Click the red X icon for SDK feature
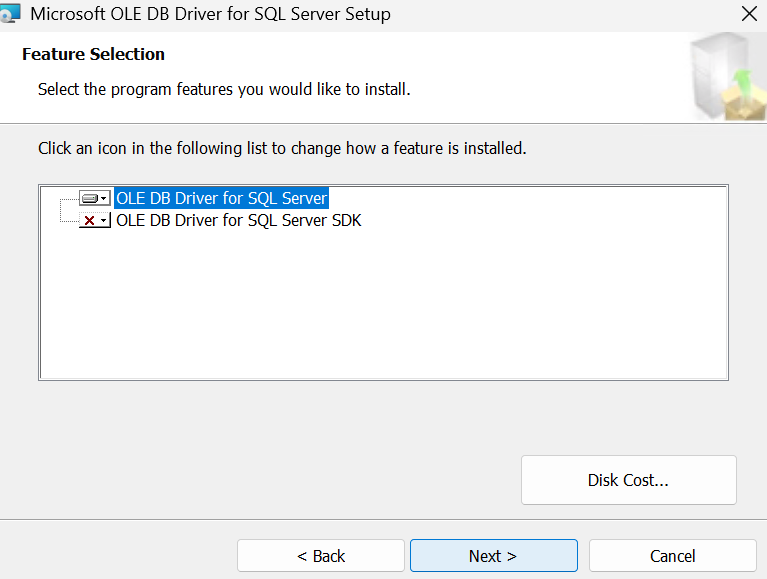The height and width of the screenshot is (579, 767). pyautogui.click(x=89, y=221)
